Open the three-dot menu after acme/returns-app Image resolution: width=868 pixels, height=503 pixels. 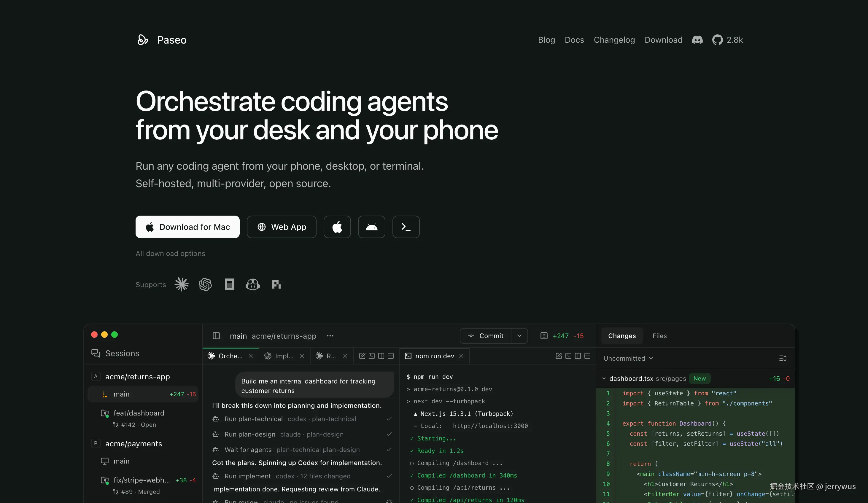pyautogui.click(x=330, y=336)
